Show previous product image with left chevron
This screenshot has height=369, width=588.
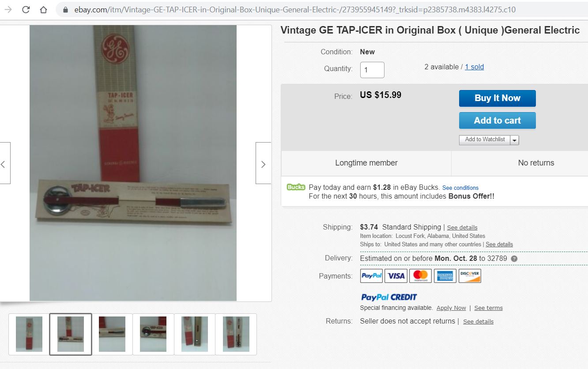pyautogui.click(x=4, y=163)
